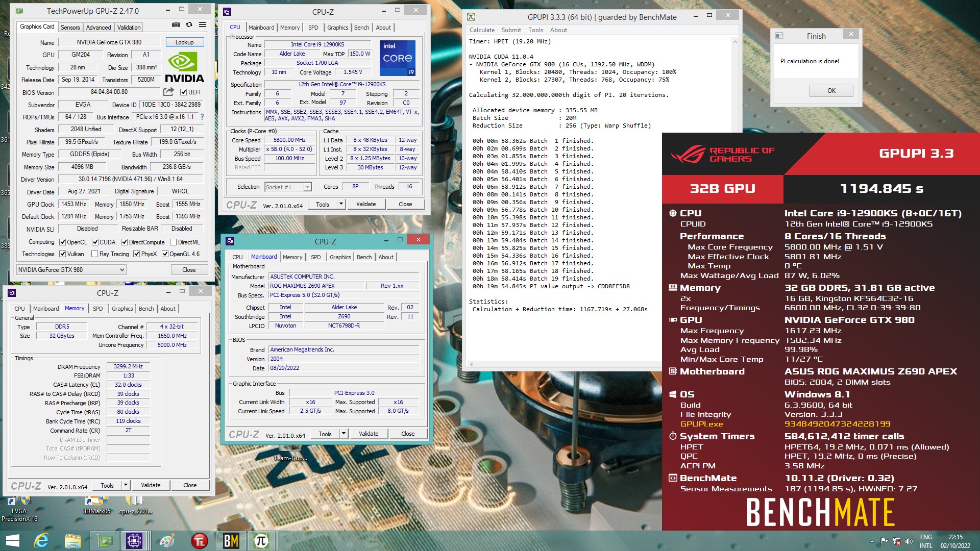This screenshot has height=551, width=980.
Task: Toggle the DirectML checkbox
Action: point(173,242)
